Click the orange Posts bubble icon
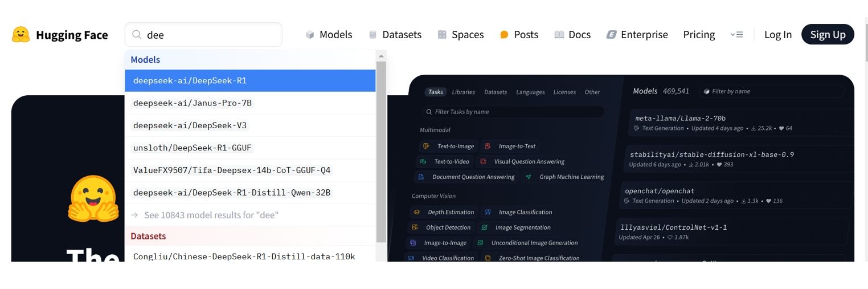 pos(504,35)
